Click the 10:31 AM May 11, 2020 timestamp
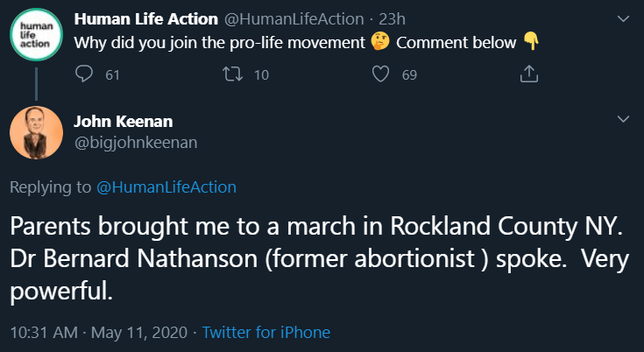Screen dimensions: 644x352 point(97,333)
